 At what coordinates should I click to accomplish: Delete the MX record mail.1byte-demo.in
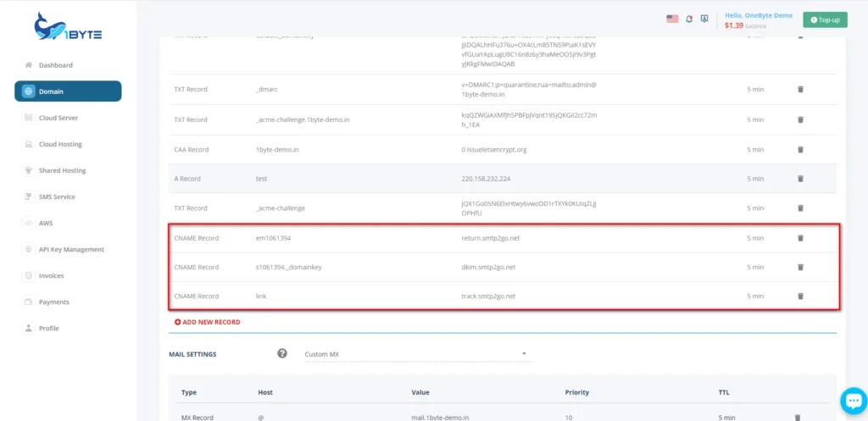click(x=797, y=418)
